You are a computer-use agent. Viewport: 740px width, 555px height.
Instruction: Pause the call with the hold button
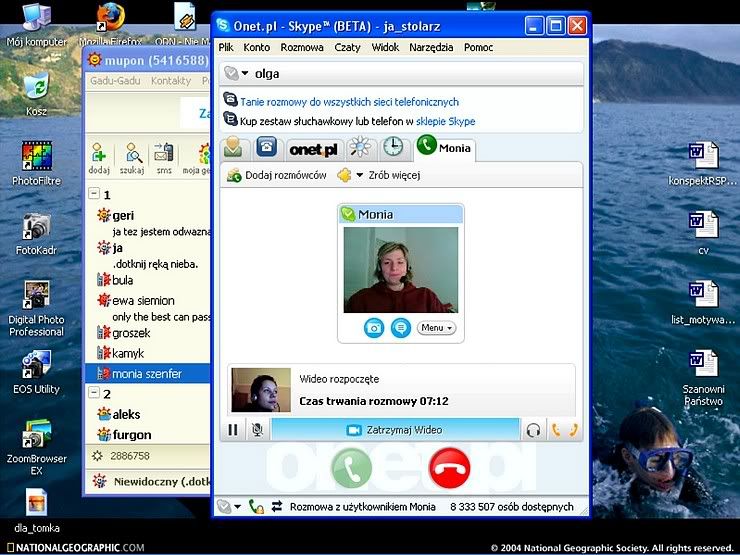(x=233, y=430)
